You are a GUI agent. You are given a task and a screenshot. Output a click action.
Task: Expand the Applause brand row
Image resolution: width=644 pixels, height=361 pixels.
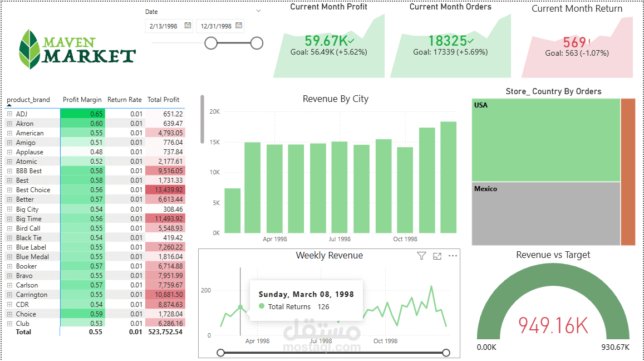(9, 152)
